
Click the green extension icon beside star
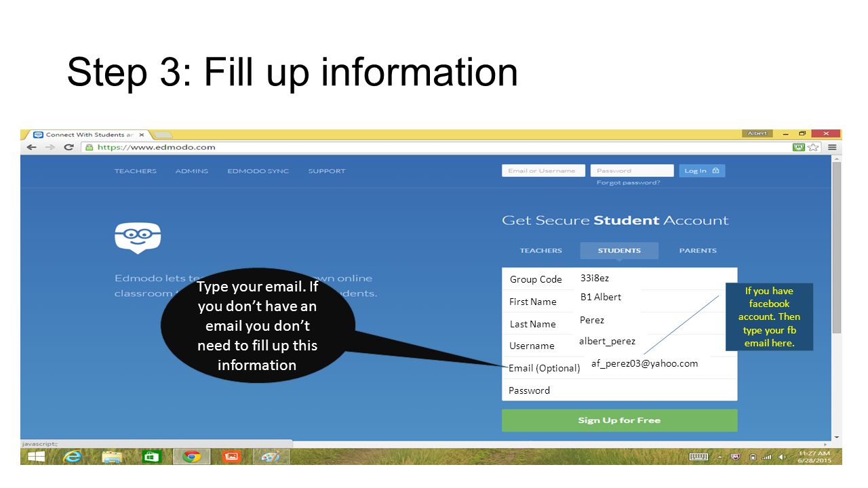pos(800,147)
